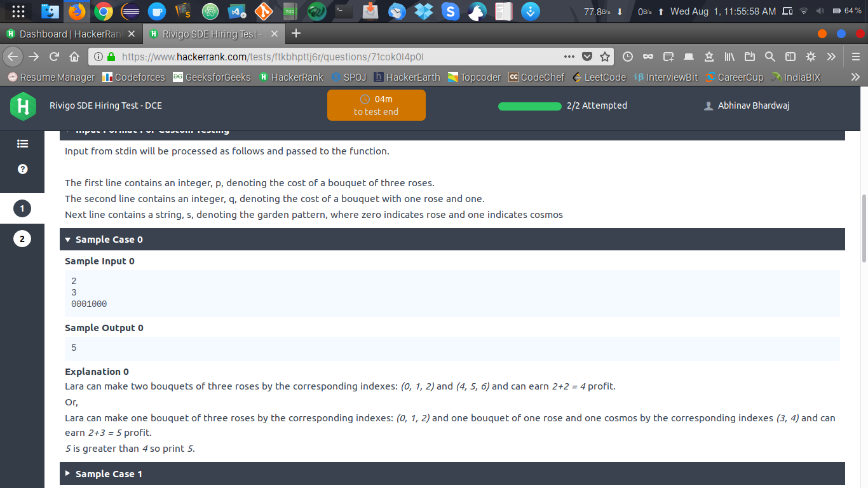This screenshot has width=868, height=488.
Task: Open the applications grid launcher
Action: coord(18,11)
